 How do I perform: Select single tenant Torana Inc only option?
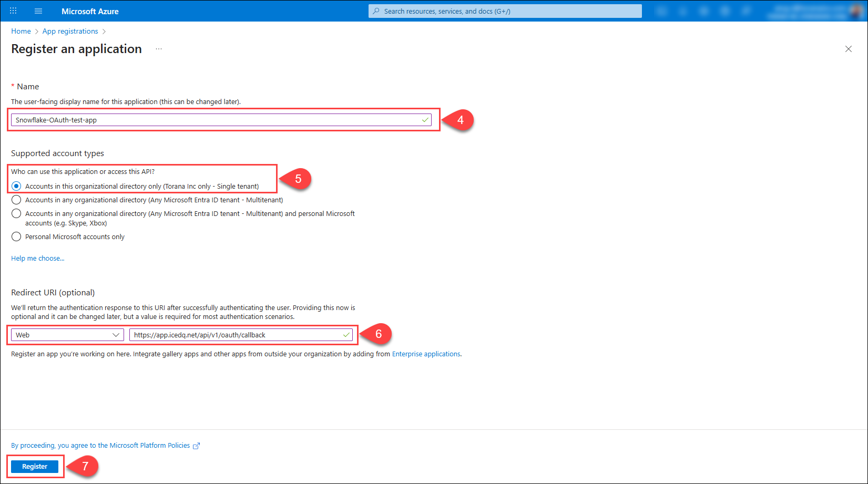pyautogui.click(x=16, y=186)
